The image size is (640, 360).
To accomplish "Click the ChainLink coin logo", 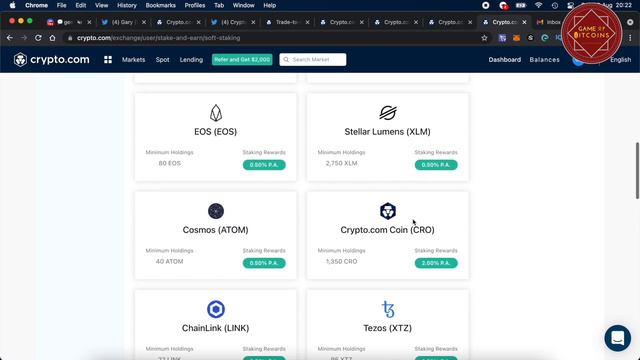I will (x=216, y=309).
